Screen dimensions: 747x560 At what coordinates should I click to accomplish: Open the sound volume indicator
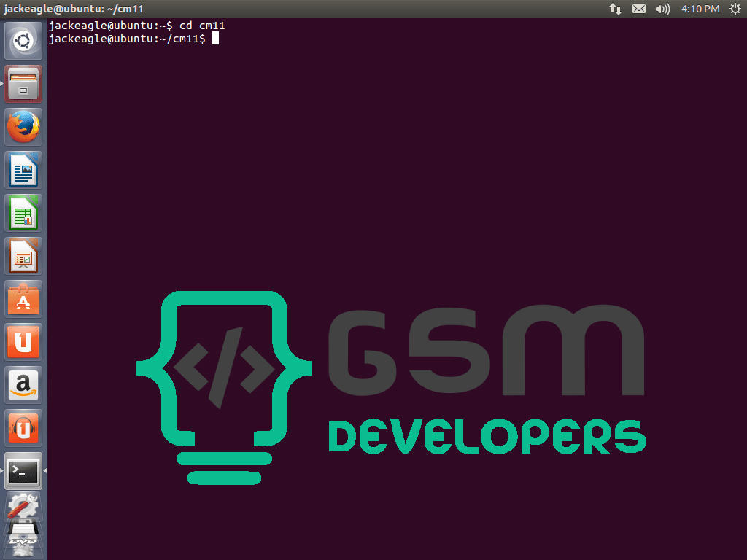coord(662,9)
